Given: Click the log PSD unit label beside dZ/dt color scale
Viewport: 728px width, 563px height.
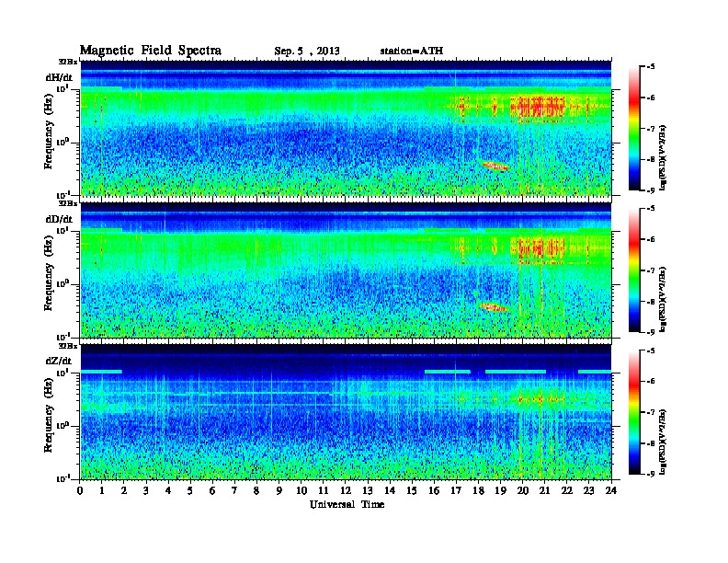Looking at the screenshot, I should (x=663, y=442).
